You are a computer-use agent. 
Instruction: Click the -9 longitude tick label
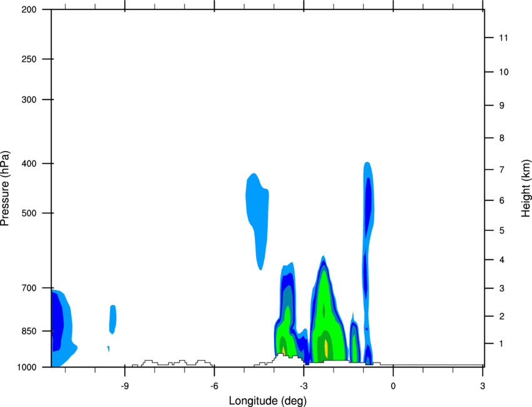coord(125,386)
